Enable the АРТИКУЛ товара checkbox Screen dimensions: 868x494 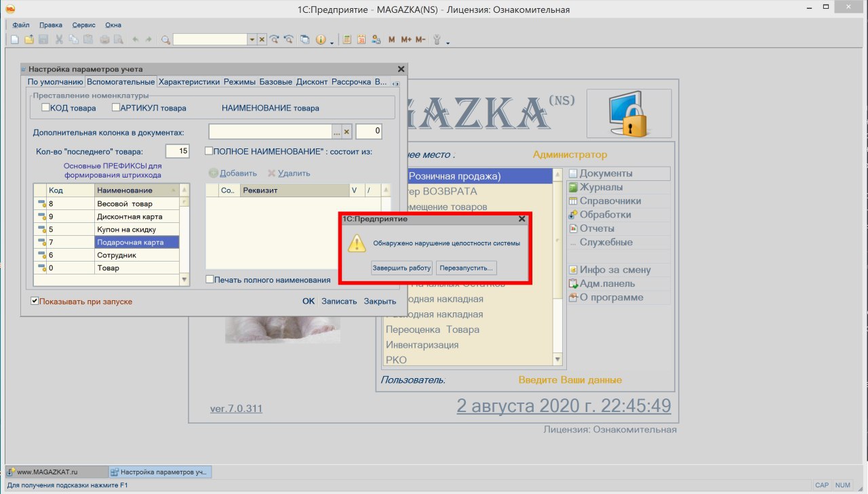tap(116, 107)
